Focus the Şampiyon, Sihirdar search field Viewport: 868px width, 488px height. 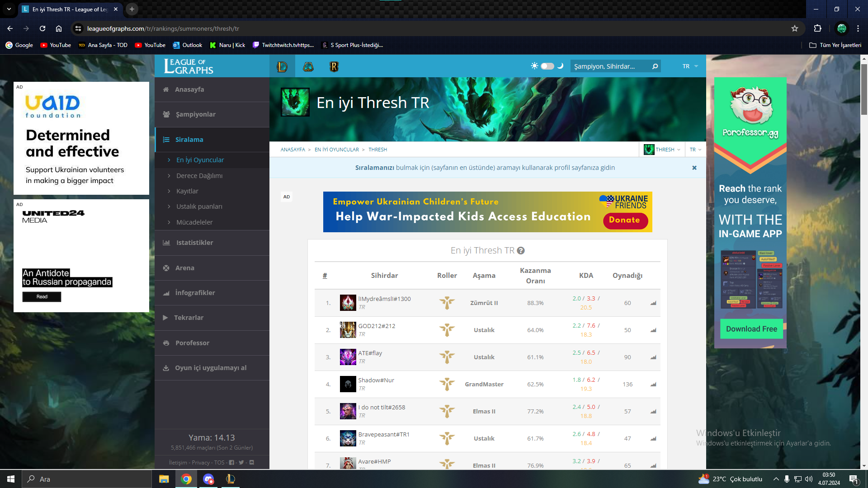pos(610,66)
